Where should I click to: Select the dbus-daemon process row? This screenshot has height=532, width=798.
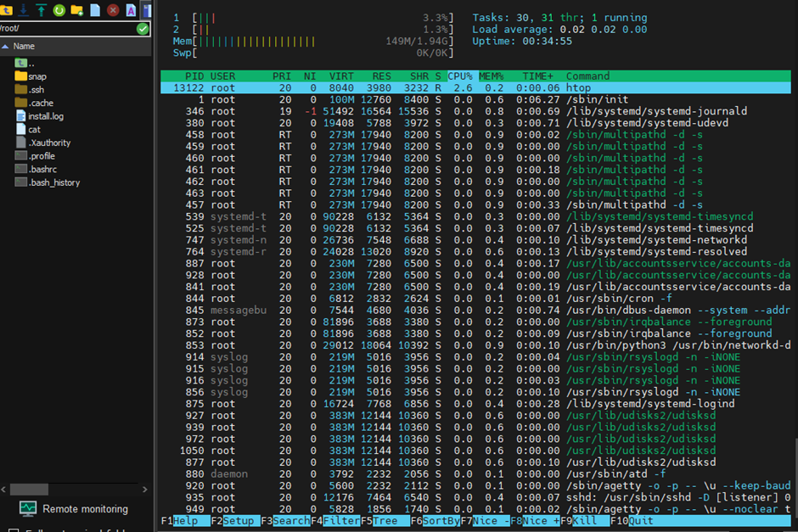pos(475,311)
